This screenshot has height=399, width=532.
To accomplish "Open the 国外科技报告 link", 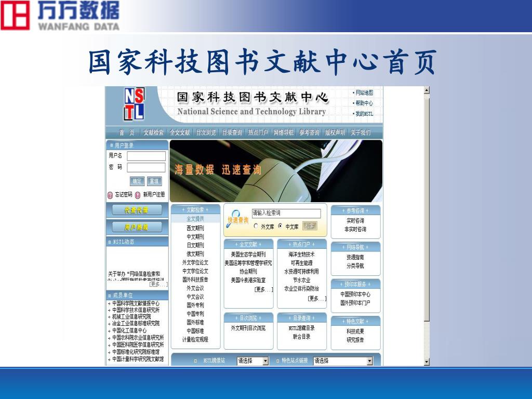I will [195, 280].
